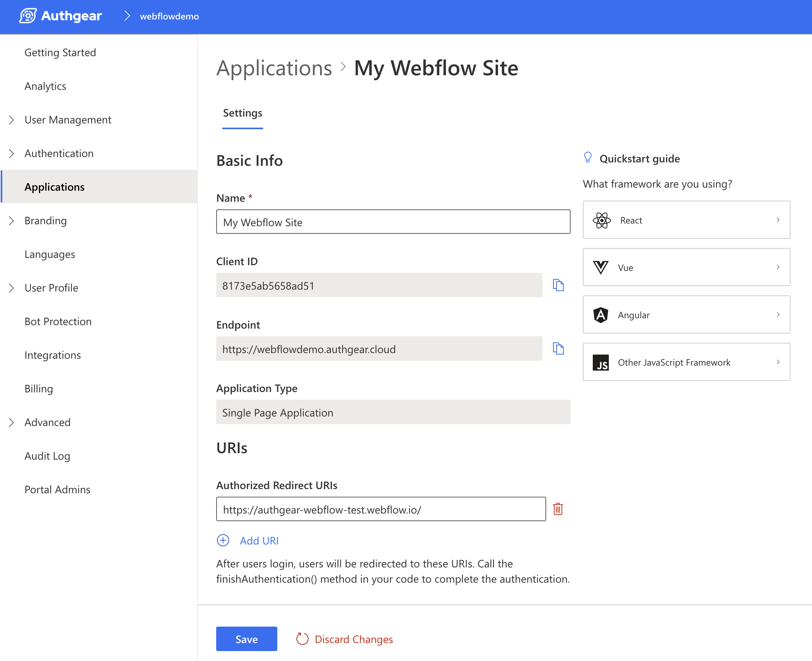Image resolution: width=812 pixels, height=661 pixels.
Task: Expand the User Management section
Action: click(x=11, y=120)
